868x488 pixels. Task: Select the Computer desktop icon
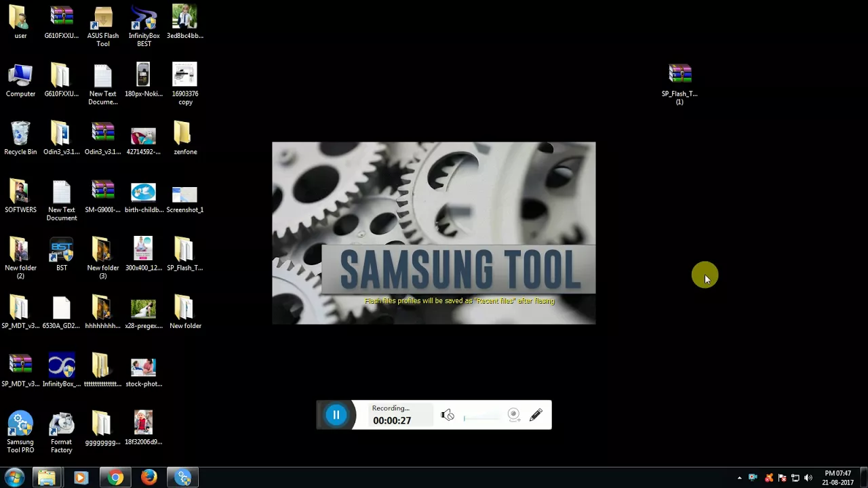pos(20,81)
